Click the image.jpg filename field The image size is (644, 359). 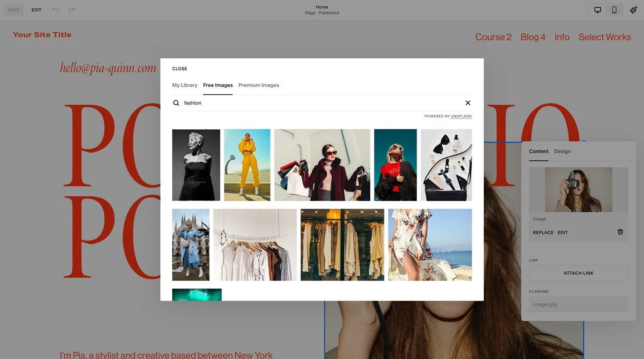tap(578, 304)
